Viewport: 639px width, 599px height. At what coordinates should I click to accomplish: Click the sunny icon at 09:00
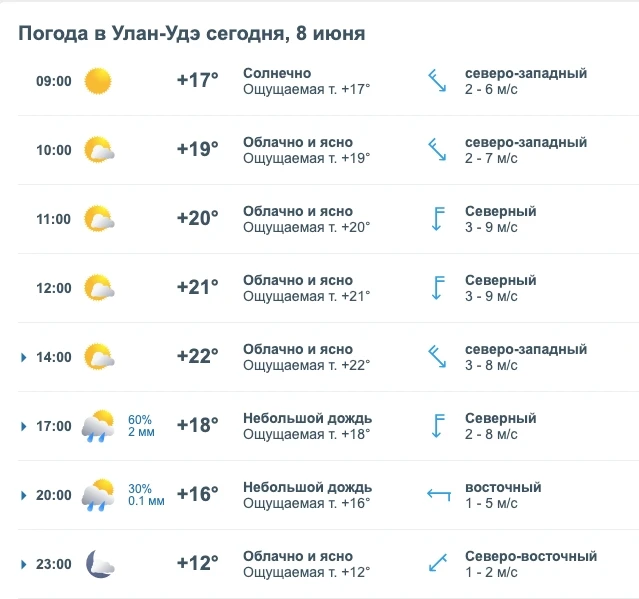click(98, 81)
